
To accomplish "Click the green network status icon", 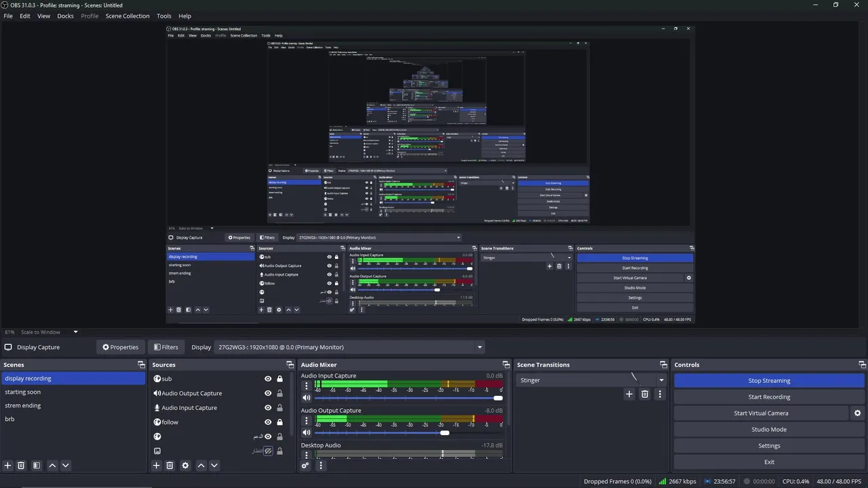I will [663, 481].
